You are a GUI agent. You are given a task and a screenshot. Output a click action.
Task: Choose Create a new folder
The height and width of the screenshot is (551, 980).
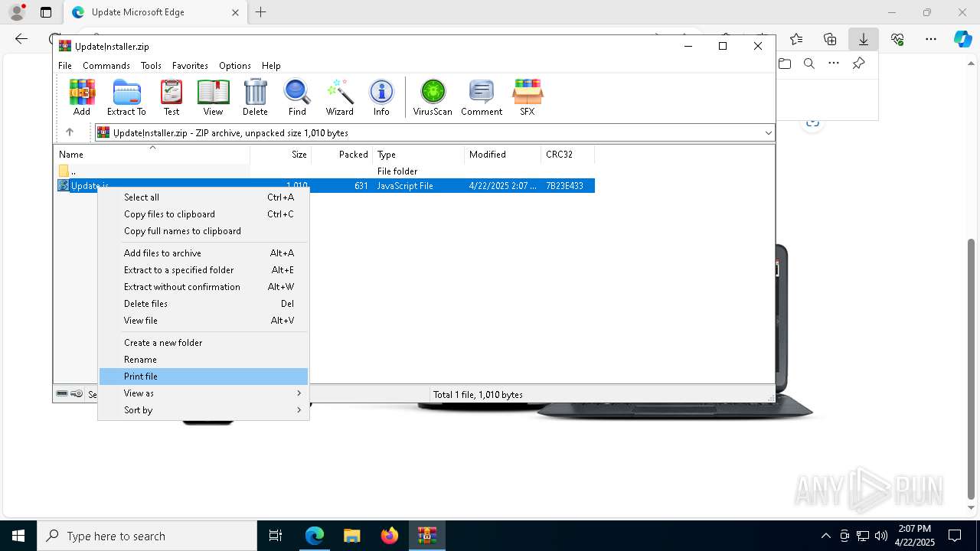[x=203, y=342]
